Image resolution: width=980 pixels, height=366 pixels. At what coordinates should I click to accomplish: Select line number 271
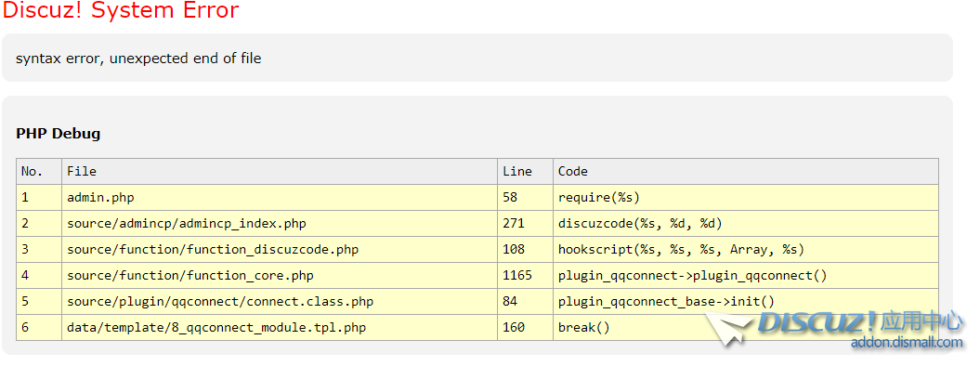coord(513,224)
